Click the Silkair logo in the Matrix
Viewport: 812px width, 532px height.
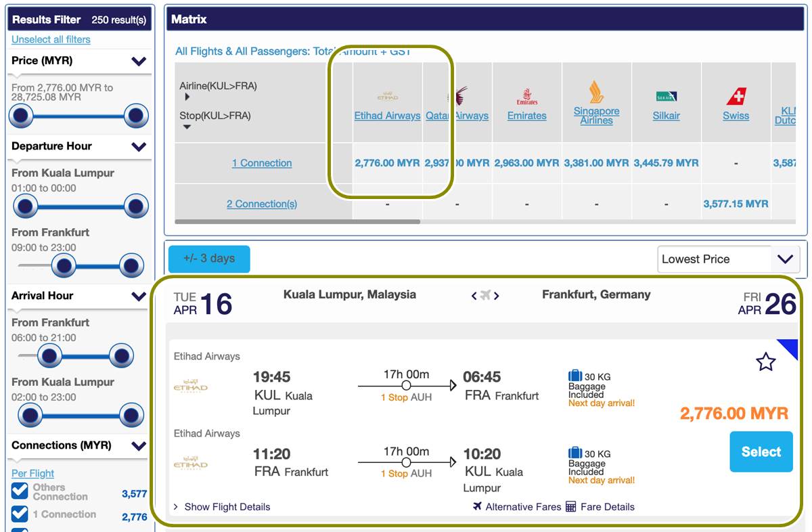click(x=667, y=97)
